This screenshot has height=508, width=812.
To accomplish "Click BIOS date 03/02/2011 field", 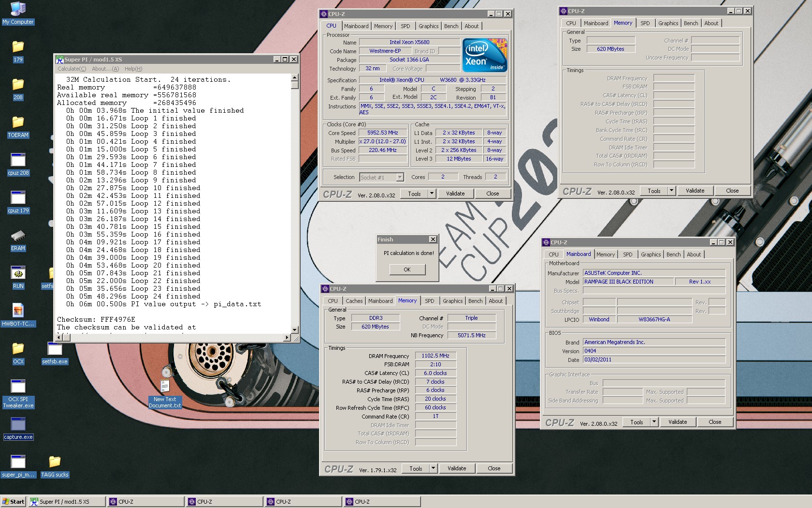I will 654,359.
